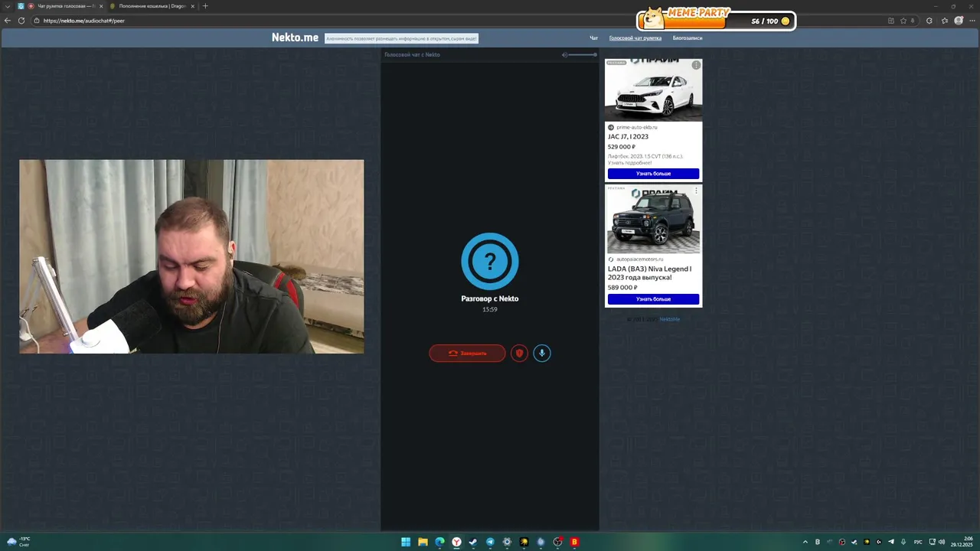
Task: Click the question mark Nekto avatar
Action: [490, 261]
